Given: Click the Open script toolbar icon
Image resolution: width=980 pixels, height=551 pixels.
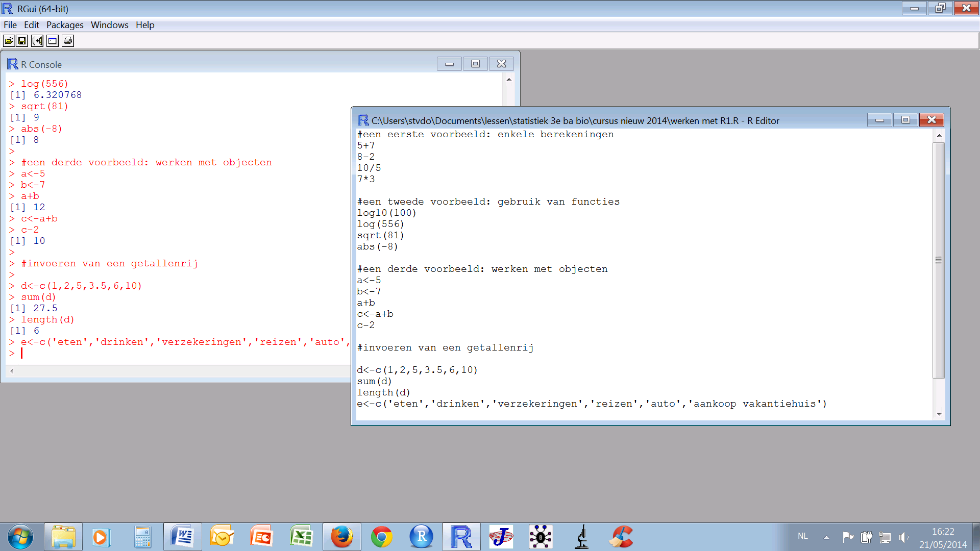Looking at the screenshot, I should pos(9,41).
